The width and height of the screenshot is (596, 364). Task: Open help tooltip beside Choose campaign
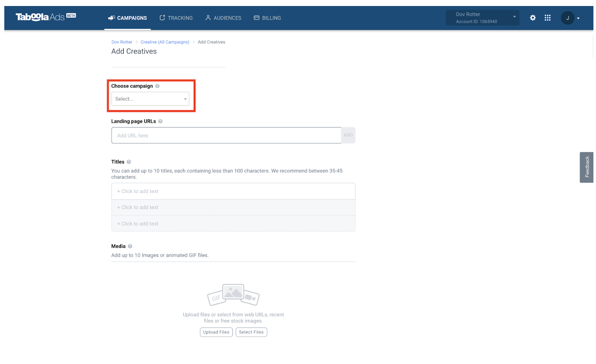point(157,86)
